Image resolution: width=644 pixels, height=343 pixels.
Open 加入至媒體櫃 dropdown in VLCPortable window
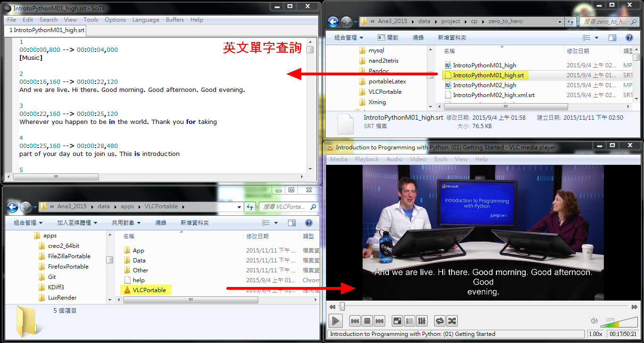pos(77,223)
